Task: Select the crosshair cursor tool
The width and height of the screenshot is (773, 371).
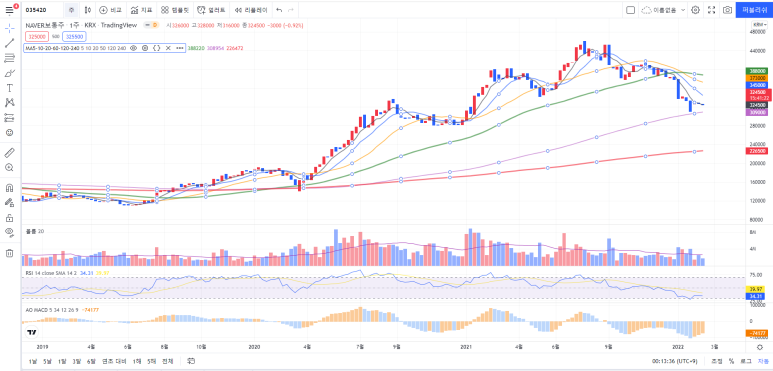Action: [x=9, y=28]
